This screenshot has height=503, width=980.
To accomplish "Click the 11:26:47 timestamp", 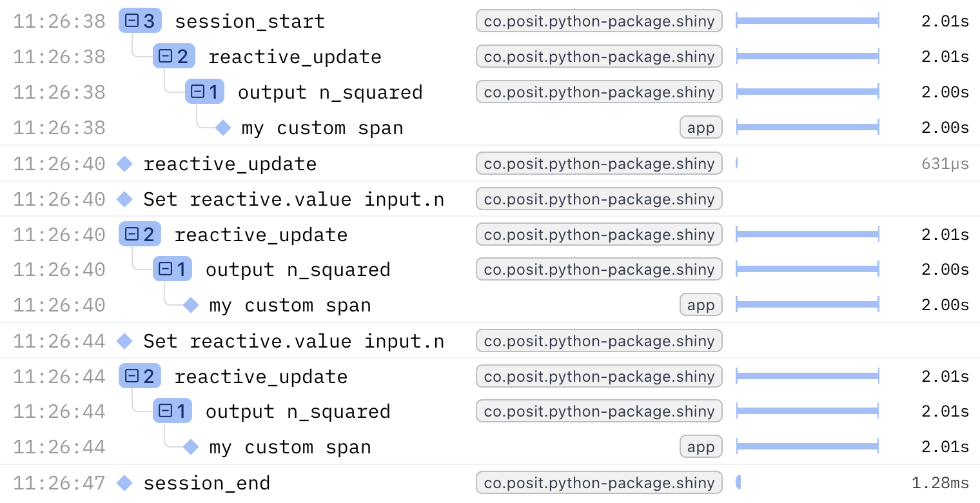I will pyautogui.click(x=59, y=483).
